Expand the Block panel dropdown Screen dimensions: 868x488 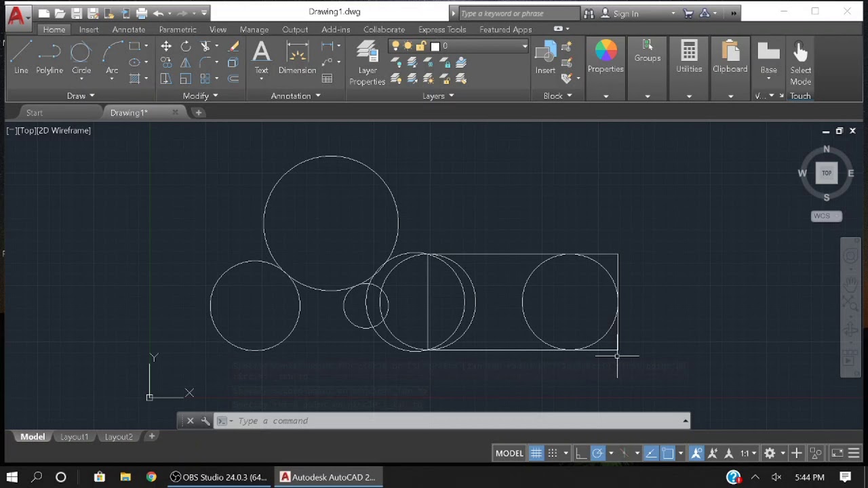coord(558,96)
